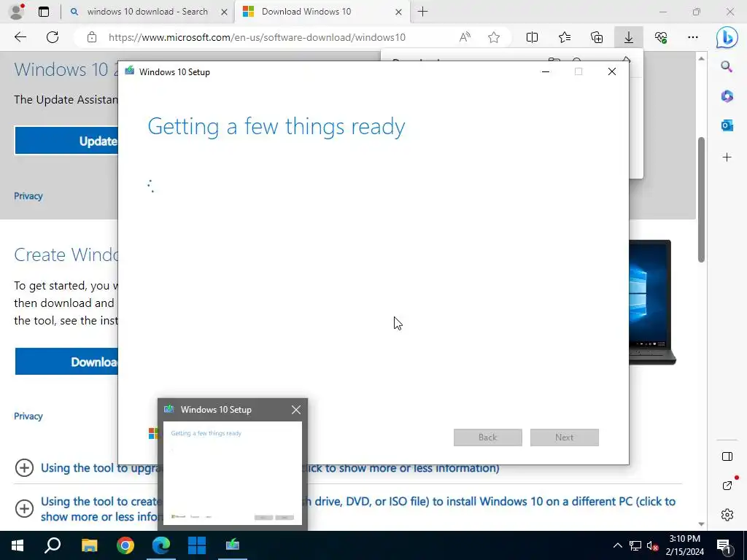Open the notification center icon
747x560 pixels.
coord(724,545)
